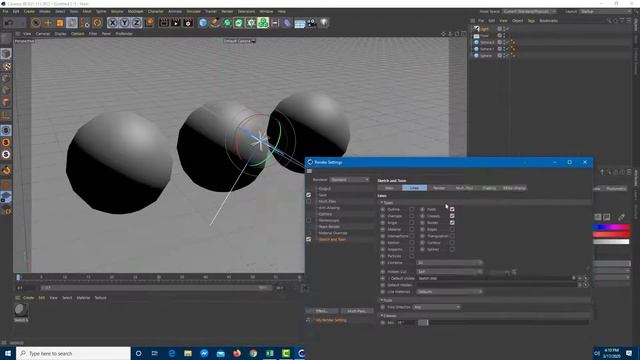Switch to the Editor Display tab
Screen dimensions: 640x360
pos(514,188)
